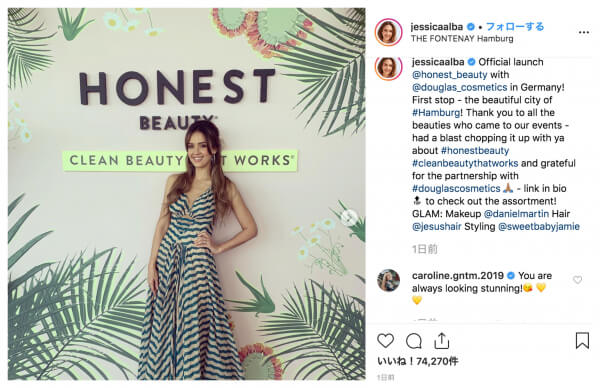Click jessicaalba caption profile avatar
Image resolution: width=600 pixels, height=388 pixels.
click(x=388, y=67)
